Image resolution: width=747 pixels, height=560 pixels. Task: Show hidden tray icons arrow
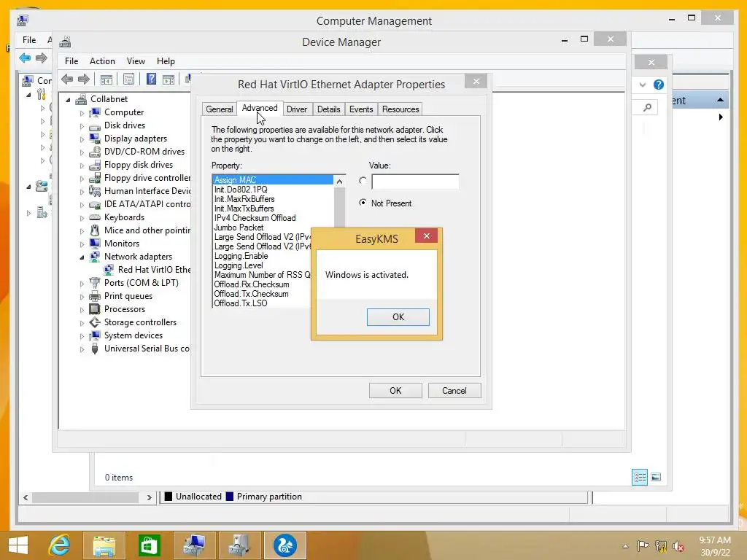coord(625,546)
